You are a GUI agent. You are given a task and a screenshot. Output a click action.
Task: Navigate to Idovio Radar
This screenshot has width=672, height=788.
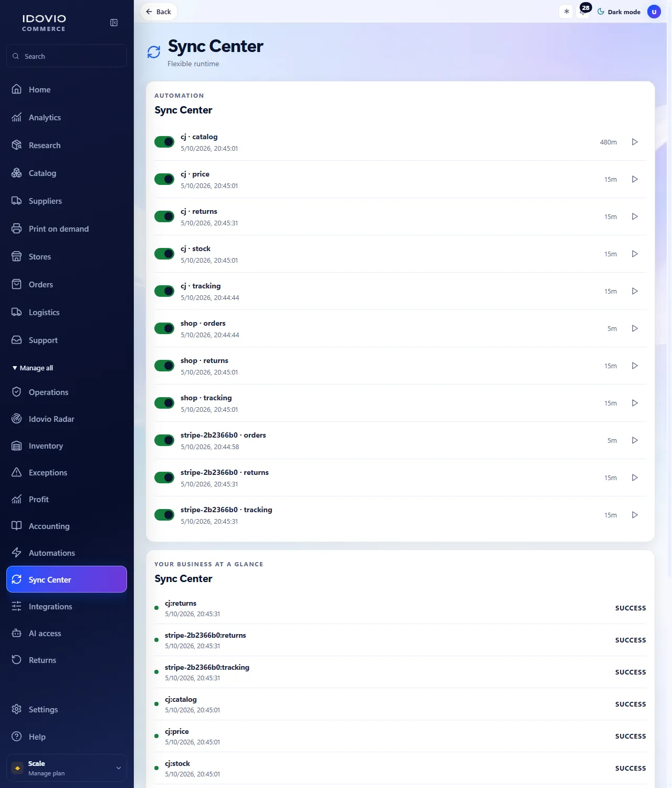click(67, 419)
